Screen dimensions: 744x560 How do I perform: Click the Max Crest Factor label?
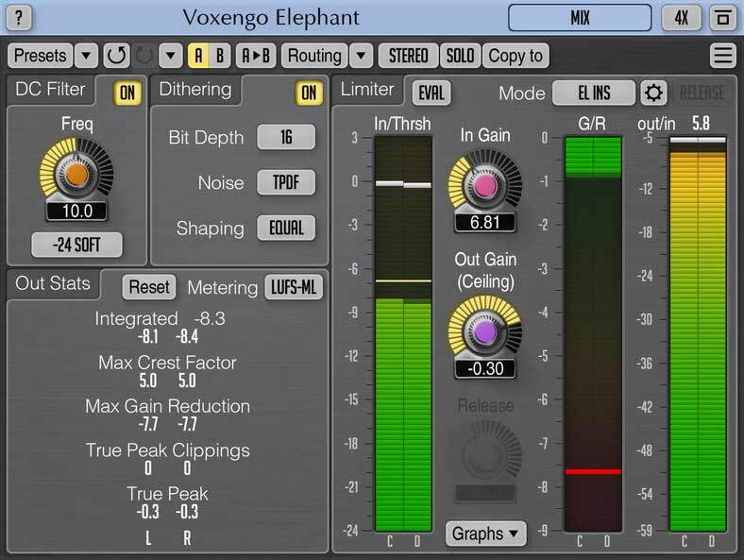167,363
